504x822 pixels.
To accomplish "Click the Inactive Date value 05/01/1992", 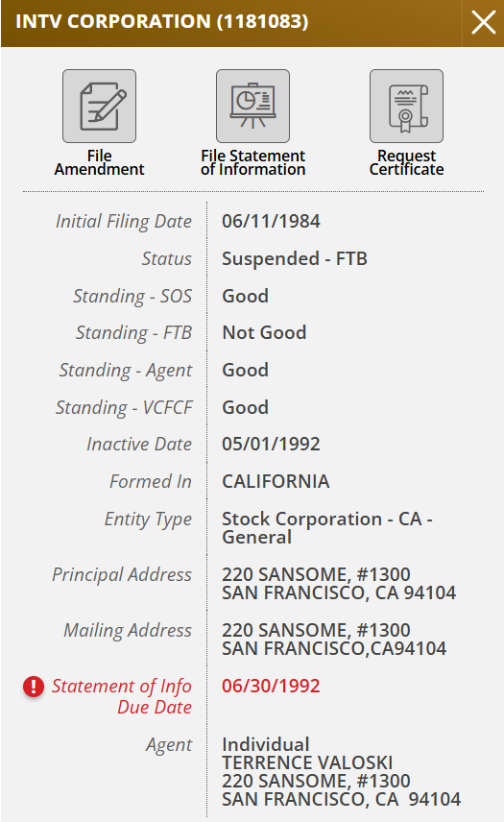I will click(271, 444).
